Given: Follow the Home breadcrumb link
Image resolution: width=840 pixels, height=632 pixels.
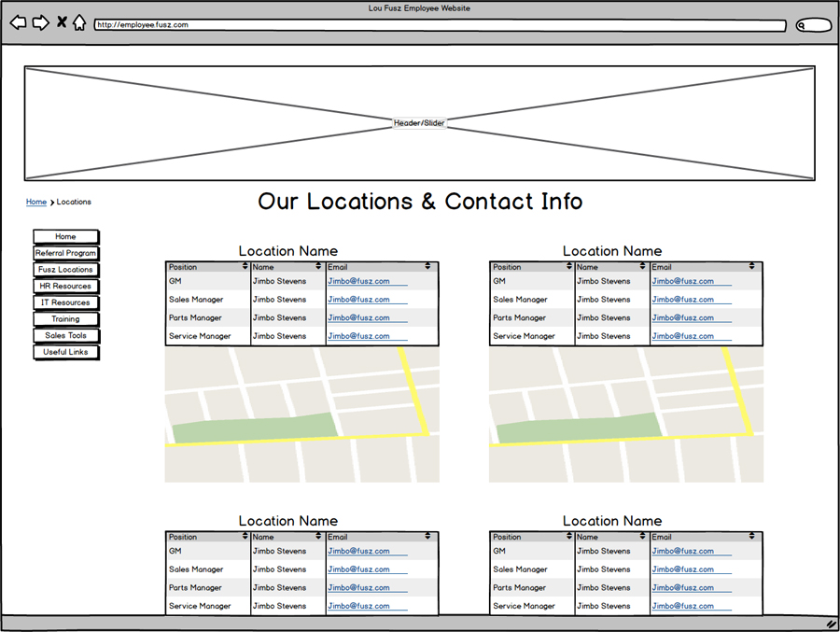Looking at the screenshot, I should [x=35, y=202].
